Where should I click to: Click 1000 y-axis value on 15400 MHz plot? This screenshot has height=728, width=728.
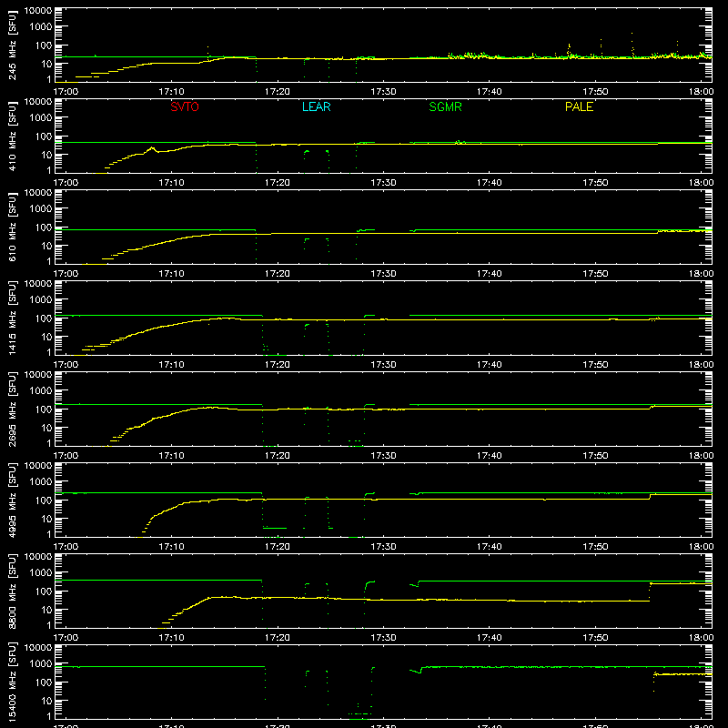click(x=41, y=664)
